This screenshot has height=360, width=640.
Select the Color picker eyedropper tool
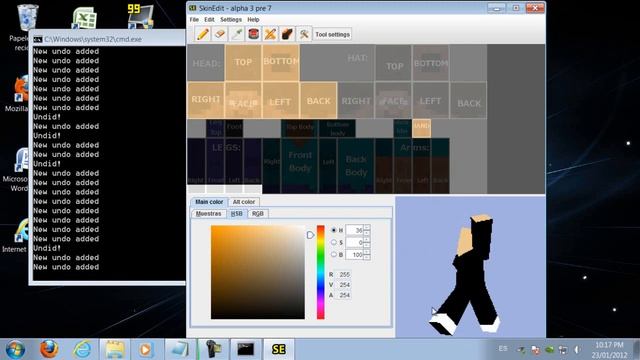coord(236,34)
